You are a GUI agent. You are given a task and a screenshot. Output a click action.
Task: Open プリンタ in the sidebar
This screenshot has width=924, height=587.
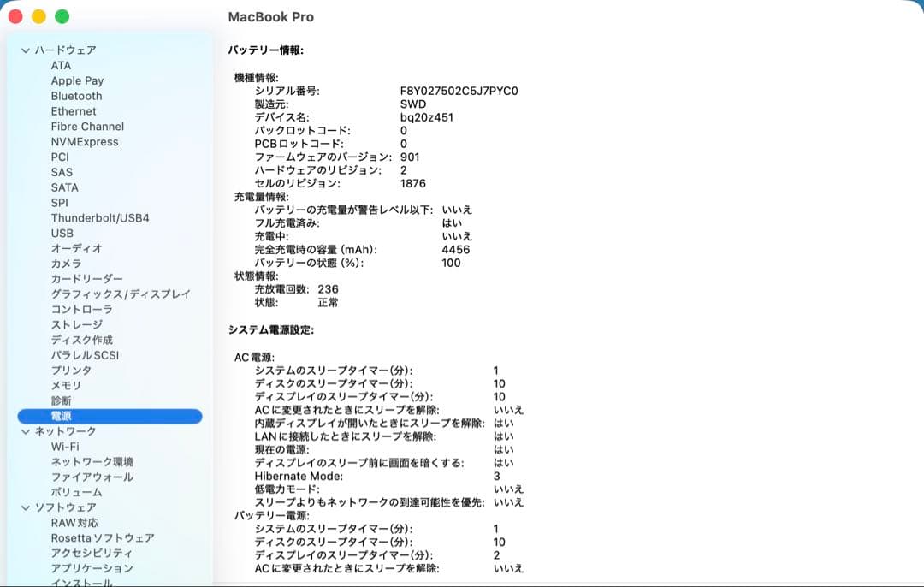[71, 371]
